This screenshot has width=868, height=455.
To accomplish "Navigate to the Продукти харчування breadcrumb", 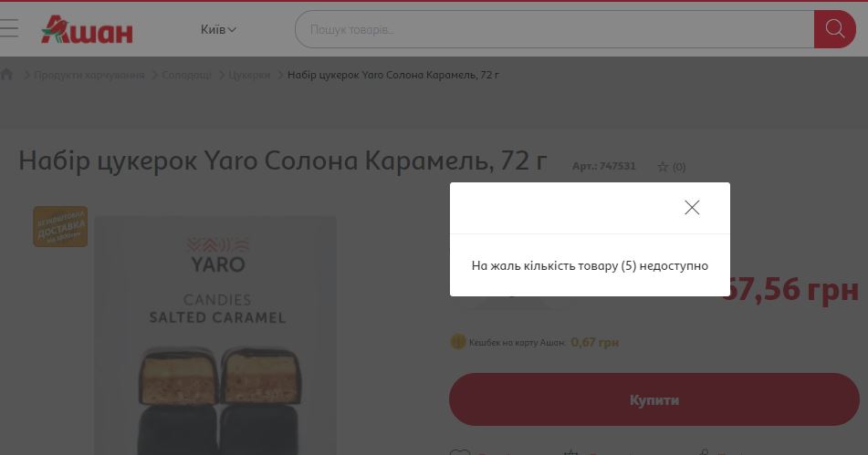I will coord(89,75).
